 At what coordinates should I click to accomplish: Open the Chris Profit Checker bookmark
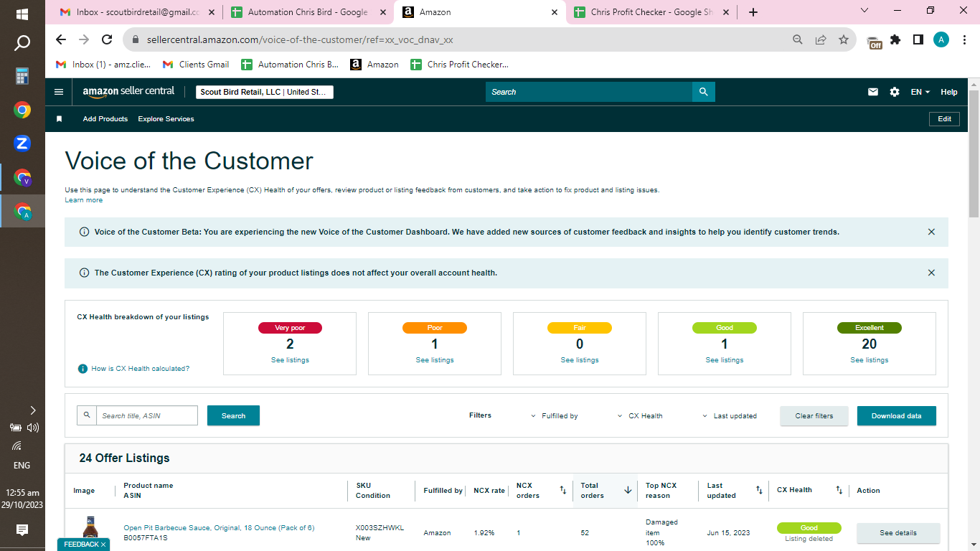coord(459,65)
